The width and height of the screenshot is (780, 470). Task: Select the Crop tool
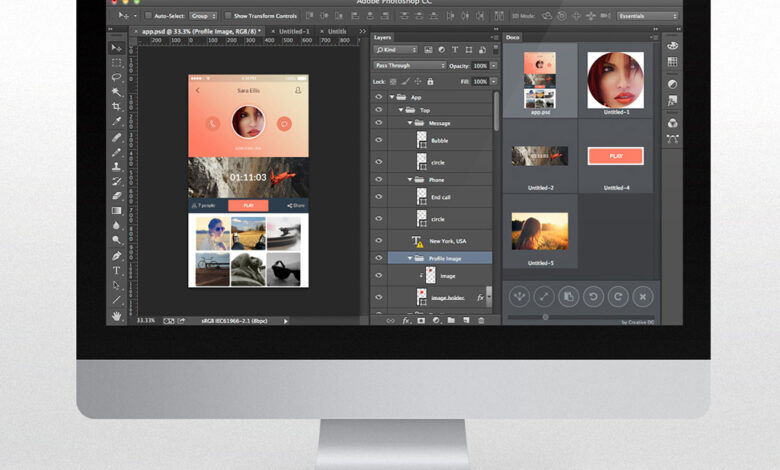pyautogui.click(x=117, y=106)
